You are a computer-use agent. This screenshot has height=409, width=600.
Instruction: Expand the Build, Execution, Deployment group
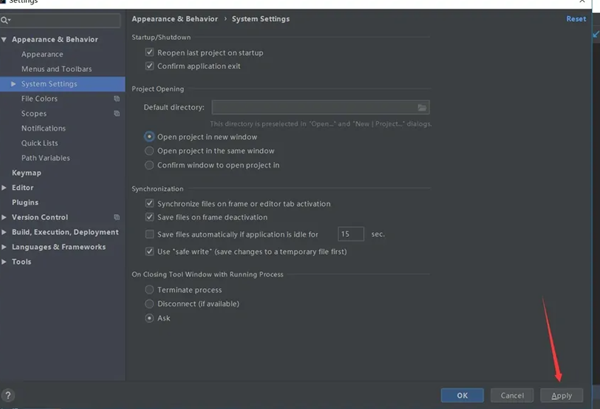pos(5,232)
